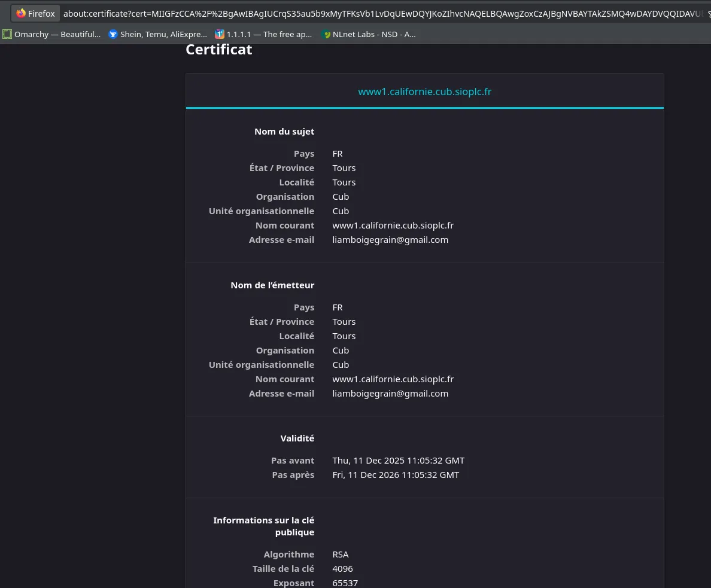This screenshot has width=711, height=588.
Task: Open the NLnet Labs NSD bookmark
Action: tap(368, 35)
